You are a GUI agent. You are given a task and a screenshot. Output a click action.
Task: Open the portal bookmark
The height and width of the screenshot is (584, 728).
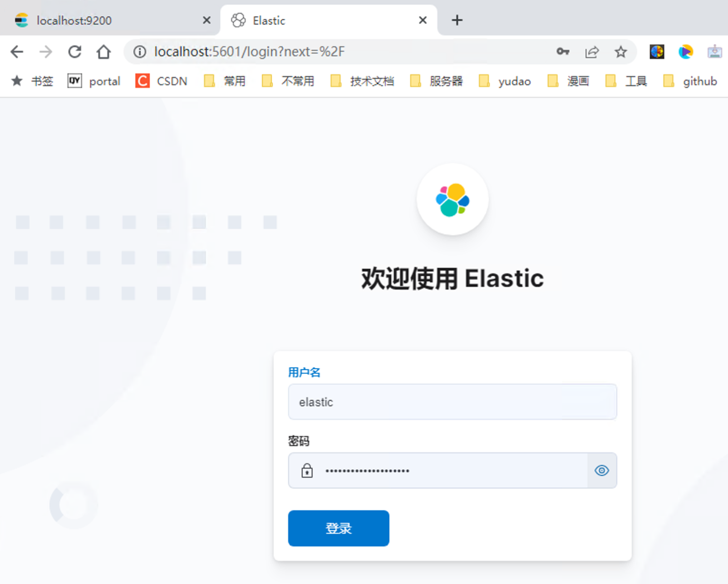(x=94, y=81)
